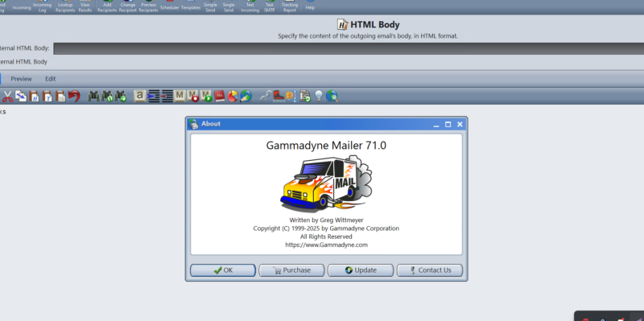
Task: Click the HTML Body heading icon
Action: (x=343, y=25)
